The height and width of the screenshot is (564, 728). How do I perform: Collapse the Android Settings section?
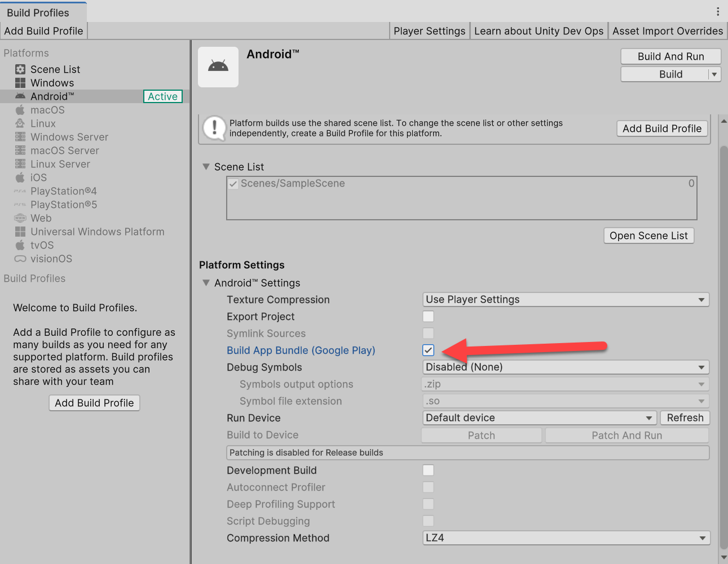click(x=206, y=283)
